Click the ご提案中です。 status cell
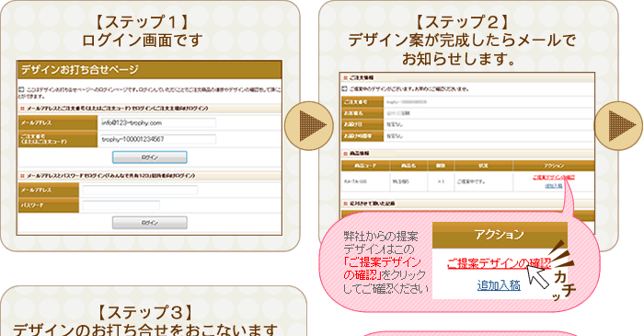 click(x=484, y=181)
